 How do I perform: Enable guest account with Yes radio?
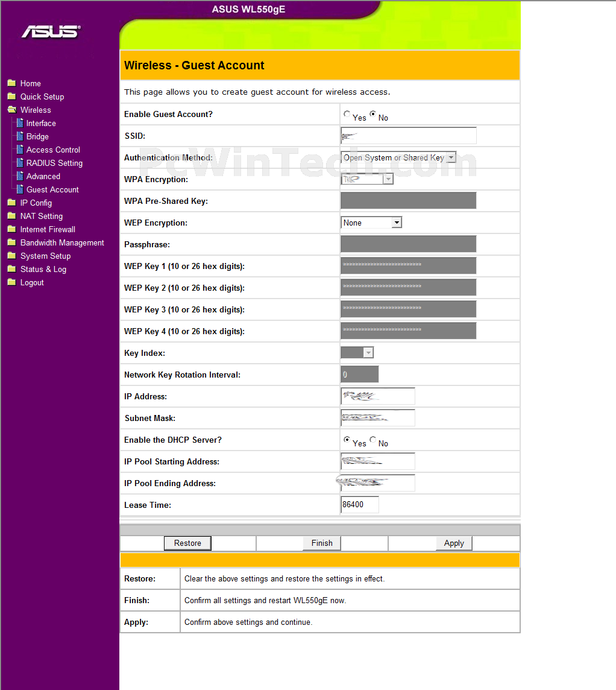(x=347, y=114)
